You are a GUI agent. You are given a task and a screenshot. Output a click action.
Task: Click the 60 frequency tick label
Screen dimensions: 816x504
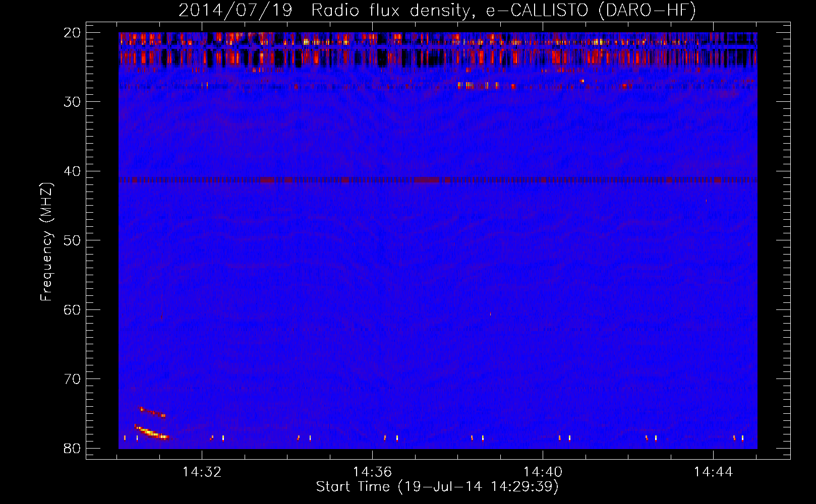pyautogui.click(x=72, y=310)
